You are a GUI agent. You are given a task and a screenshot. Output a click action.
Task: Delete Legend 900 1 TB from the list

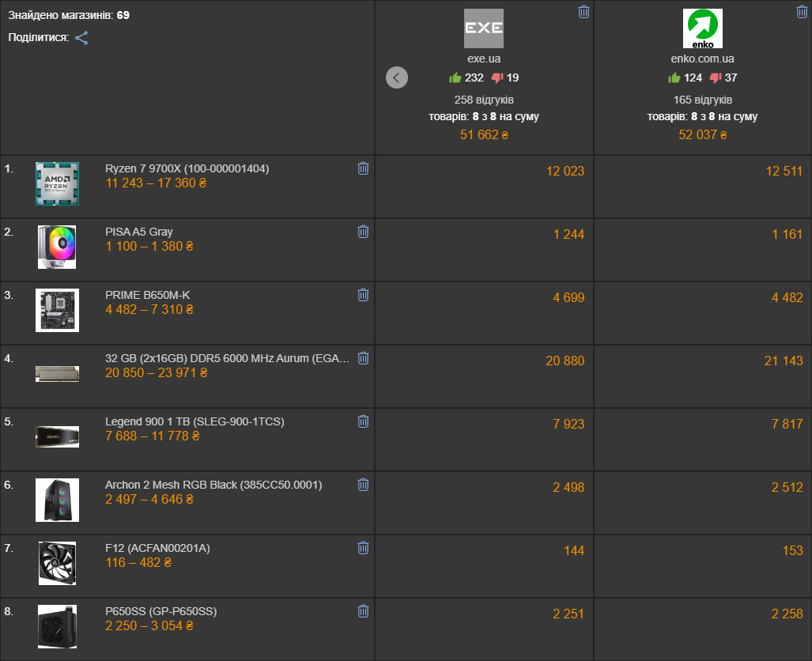(x=363, y=421)
